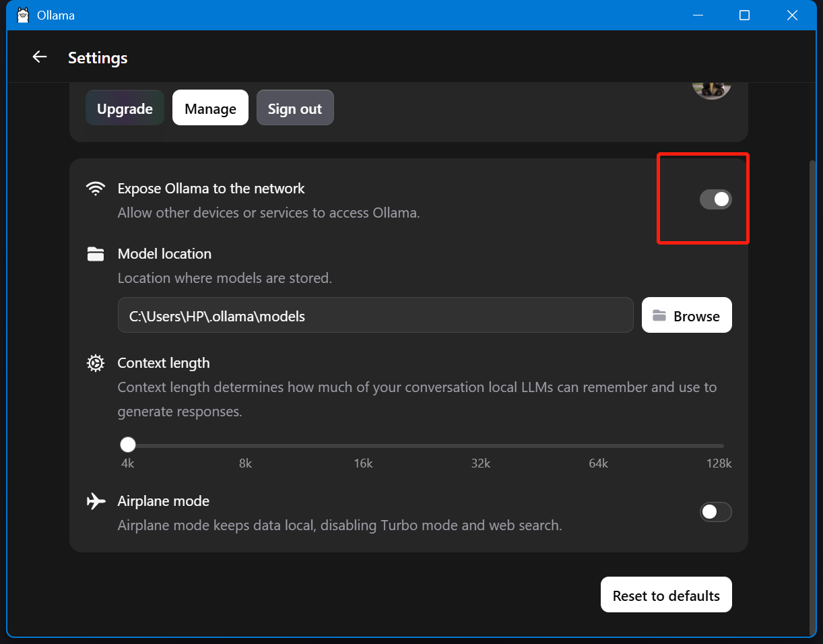Click the 'Model location' label
This screenshot has height=644, width=823.
pos(164,254)
